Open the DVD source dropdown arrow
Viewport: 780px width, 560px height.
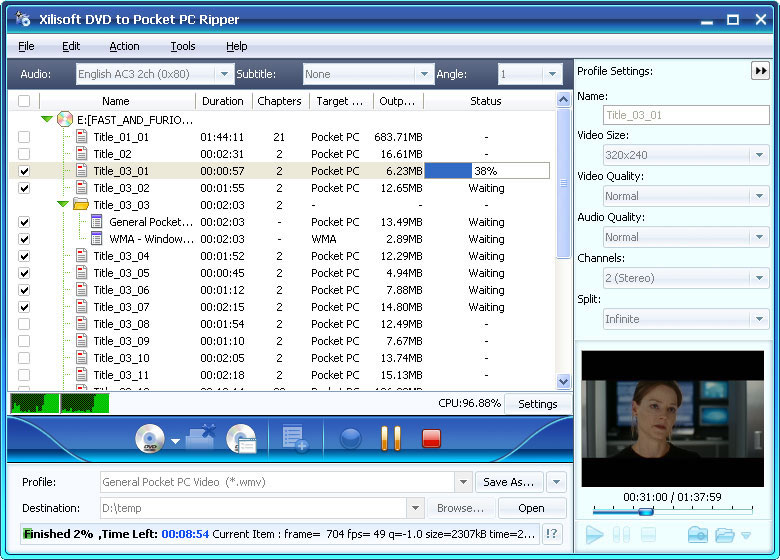tap(175, 441)
